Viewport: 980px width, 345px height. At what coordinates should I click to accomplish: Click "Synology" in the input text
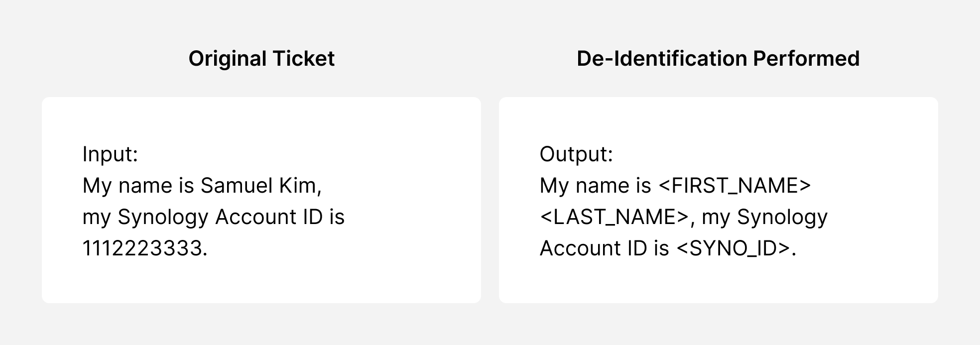[x=162, y=217]
